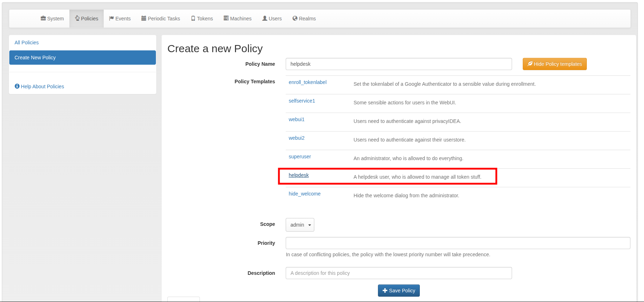644x302 pixels.
Task: Focus the Priority input field
Action: (x=458, y=243)
